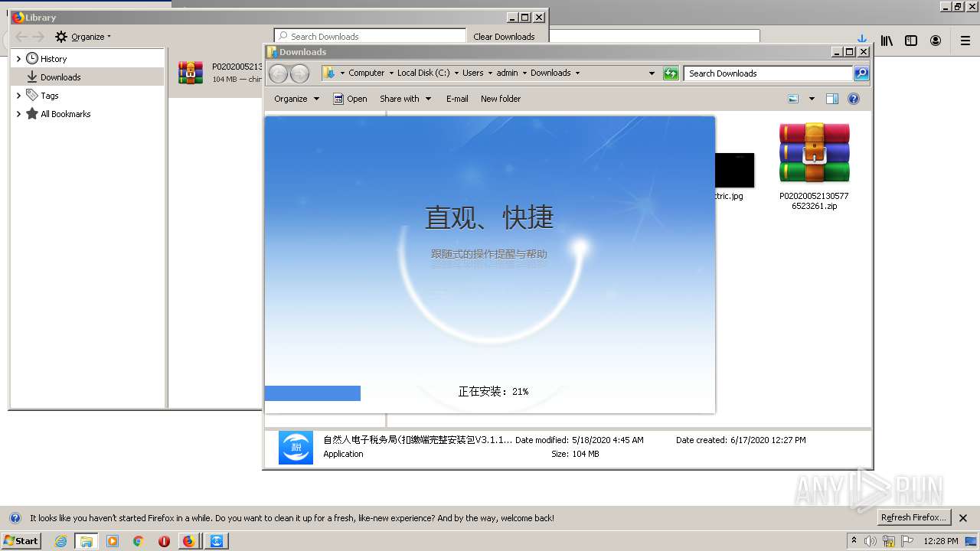The image size is (980, 551).
Task: Click New folder in the Explorer toolbar
Action: [x=501, y=99]
